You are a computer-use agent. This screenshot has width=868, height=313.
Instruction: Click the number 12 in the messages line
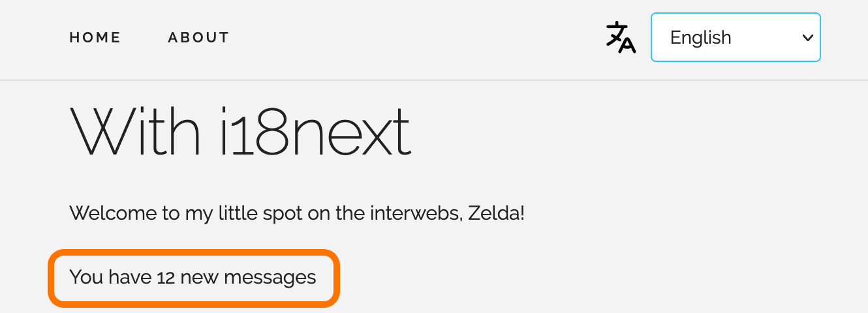click(x=166, y=278)
